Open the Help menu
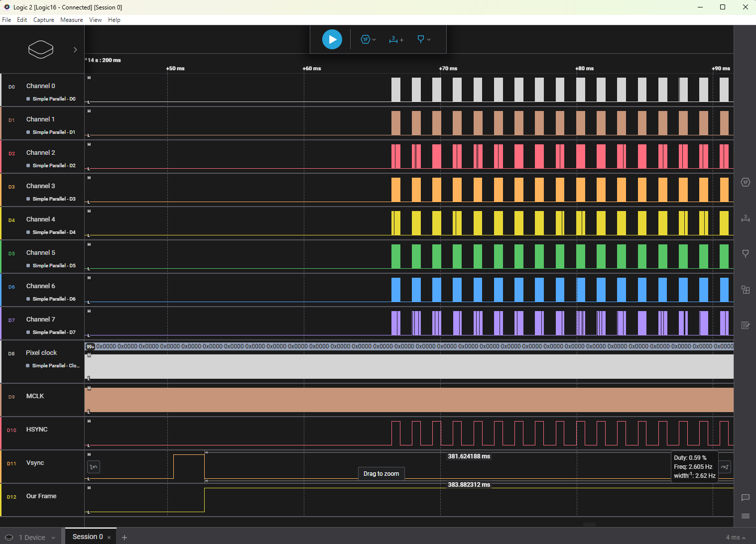This screenshot has width=756, height=544. [114, 20]
